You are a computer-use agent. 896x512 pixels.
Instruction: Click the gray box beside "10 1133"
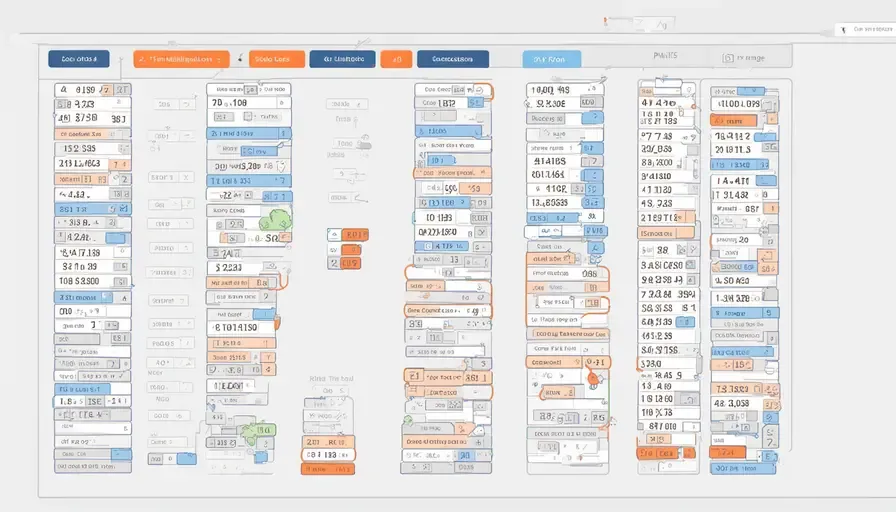point(479,218)
